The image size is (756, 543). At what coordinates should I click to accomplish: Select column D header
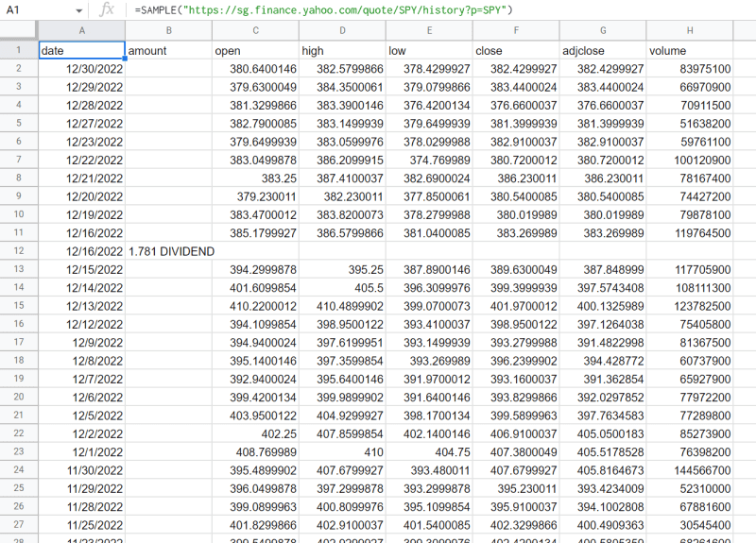[342, 31]
